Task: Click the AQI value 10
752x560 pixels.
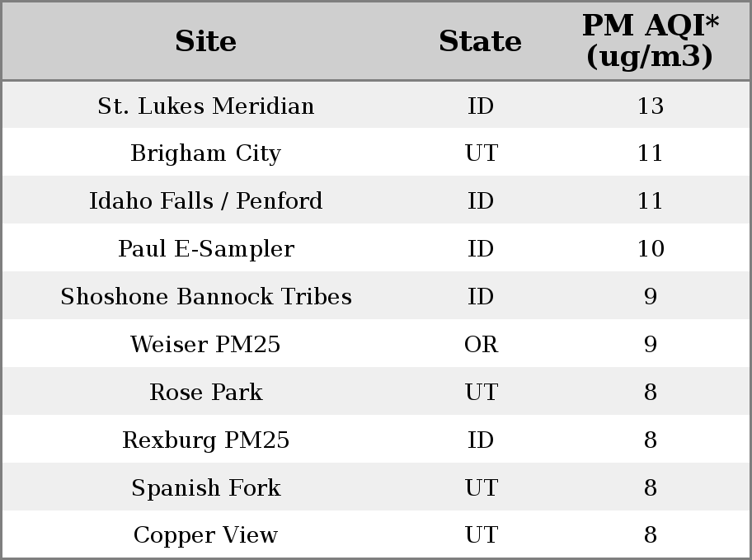Action: (651, 249)
